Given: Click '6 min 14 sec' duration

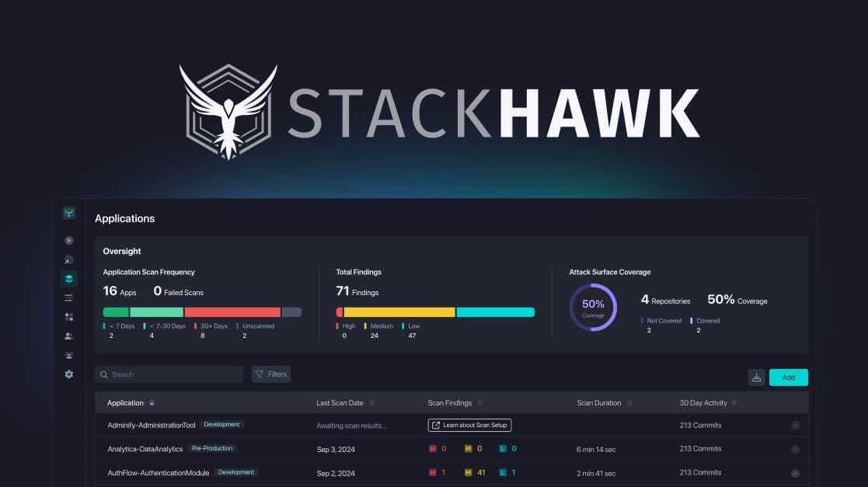Looking at the screenshot, I should click(596, 450).
